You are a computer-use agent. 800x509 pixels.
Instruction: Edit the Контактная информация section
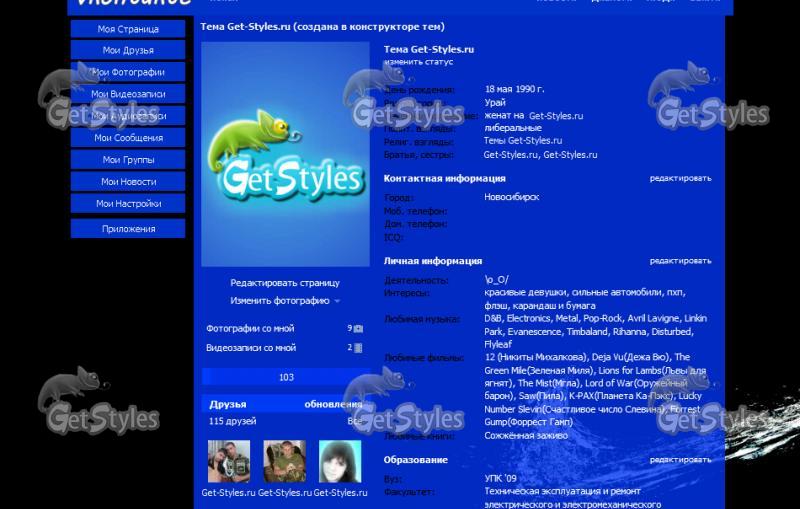coord(680,178)
